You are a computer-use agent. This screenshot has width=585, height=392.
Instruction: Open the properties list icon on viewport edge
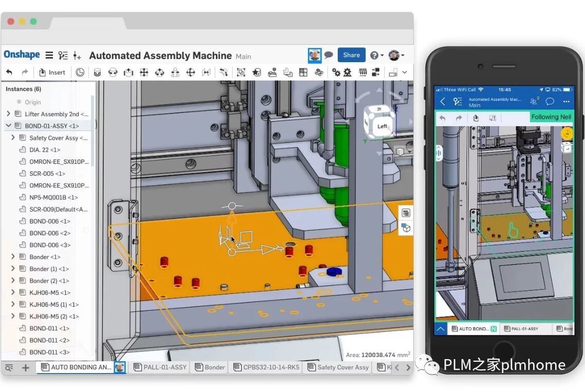tap(406, 213)
